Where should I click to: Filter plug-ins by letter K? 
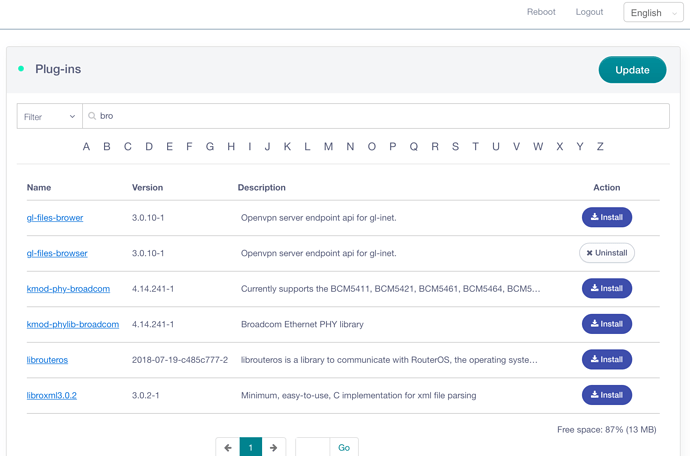click(x=287, y=147)
